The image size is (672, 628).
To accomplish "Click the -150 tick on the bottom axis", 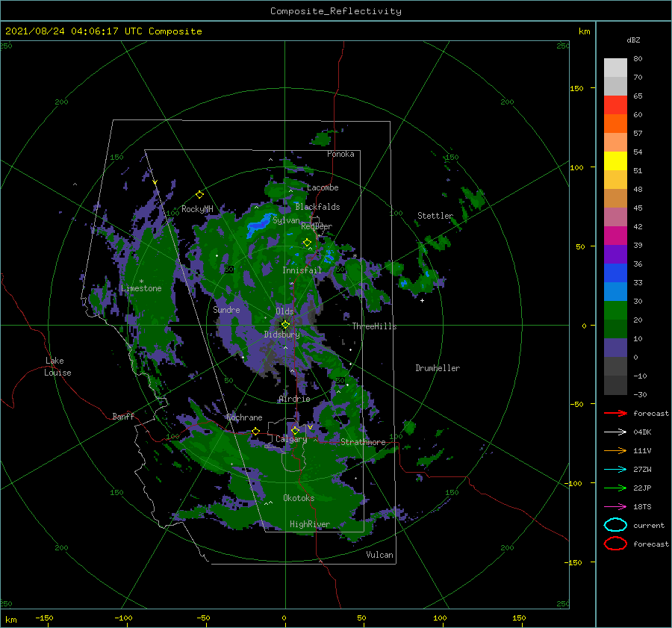I will pyautogui.click(x=44, y=618).
